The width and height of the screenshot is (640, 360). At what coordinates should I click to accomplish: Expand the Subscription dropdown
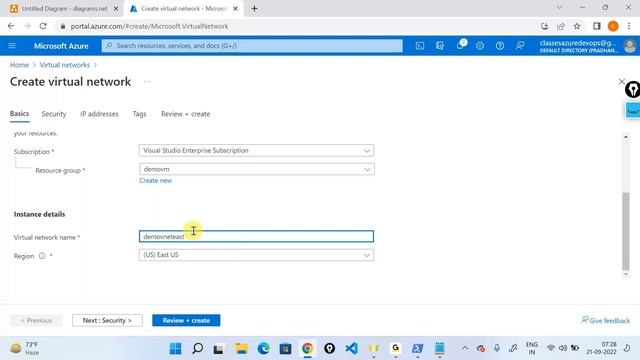click(x=256, y=151)
